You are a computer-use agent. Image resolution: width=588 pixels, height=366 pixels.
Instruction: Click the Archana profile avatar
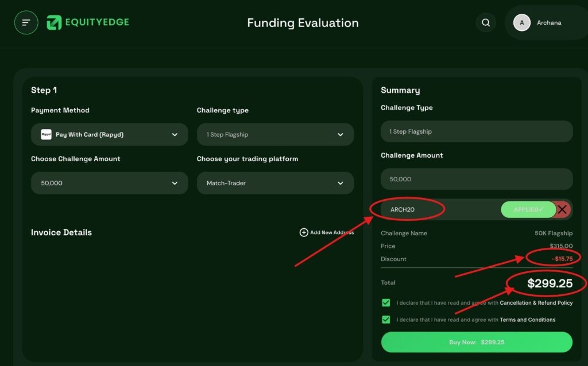coord(521,22)
